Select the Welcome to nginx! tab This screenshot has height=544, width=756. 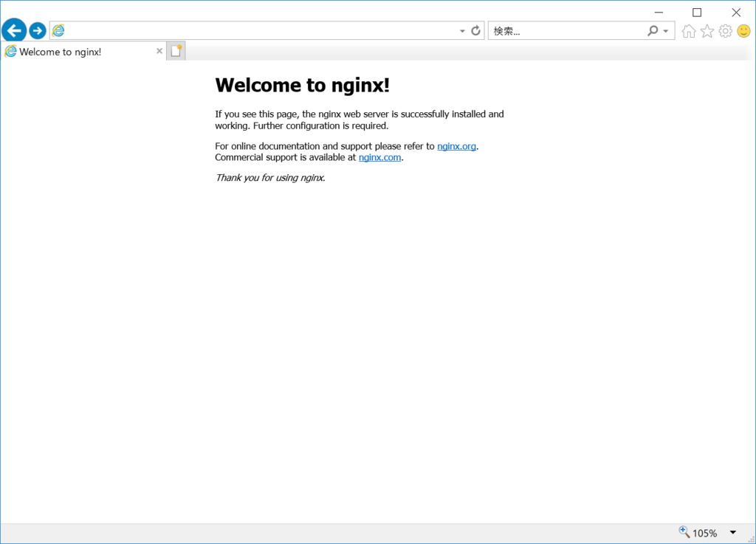[x=84, y=51]
